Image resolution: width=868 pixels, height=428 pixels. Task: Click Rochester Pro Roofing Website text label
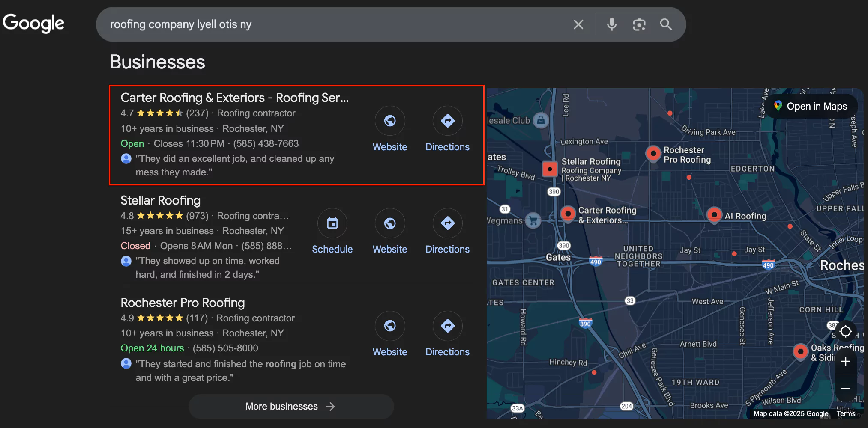tap(390, 352)
